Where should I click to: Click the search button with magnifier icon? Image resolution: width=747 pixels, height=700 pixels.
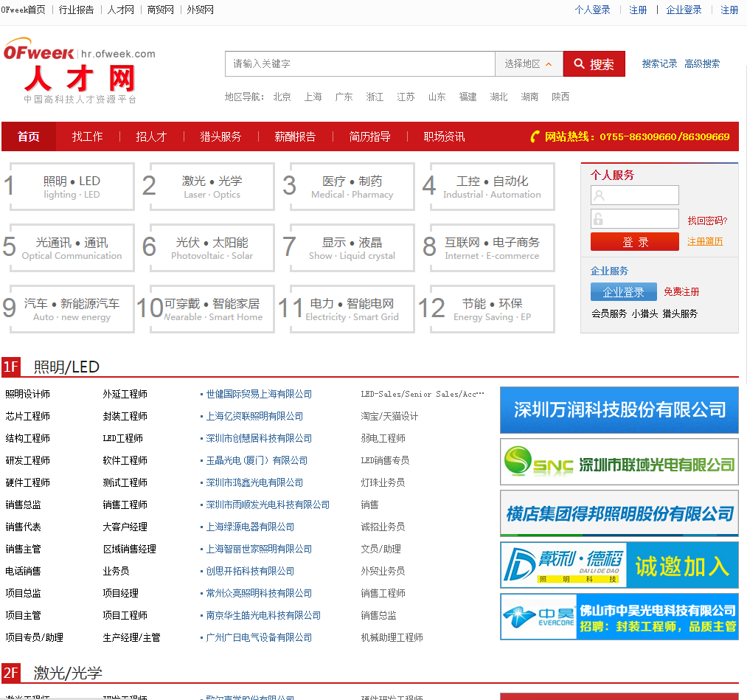594,64
